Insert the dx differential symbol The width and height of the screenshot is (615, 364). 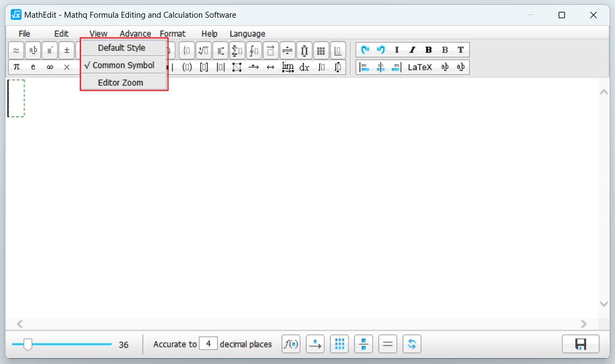point(304,67)
